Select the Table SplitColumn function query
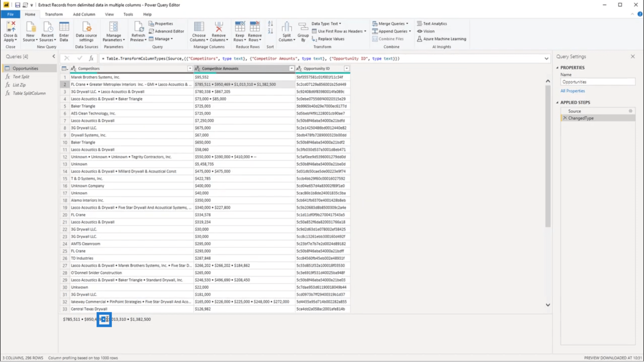Image resolution: width=644 pixels, height=362 pixels. [x=30, y=93]
